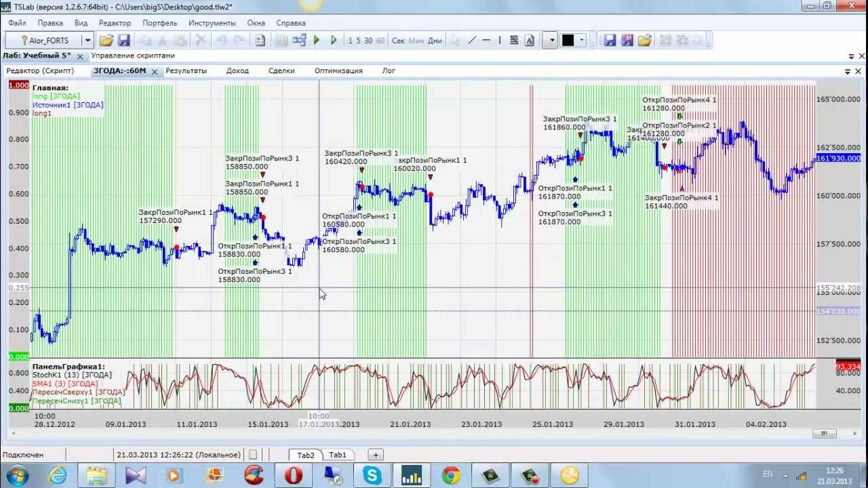Save with the disk icon next to Alor_FORTS dropdown
Image resolution: width=868 pixels, height=488 pixels.
[x=123, y=41]
